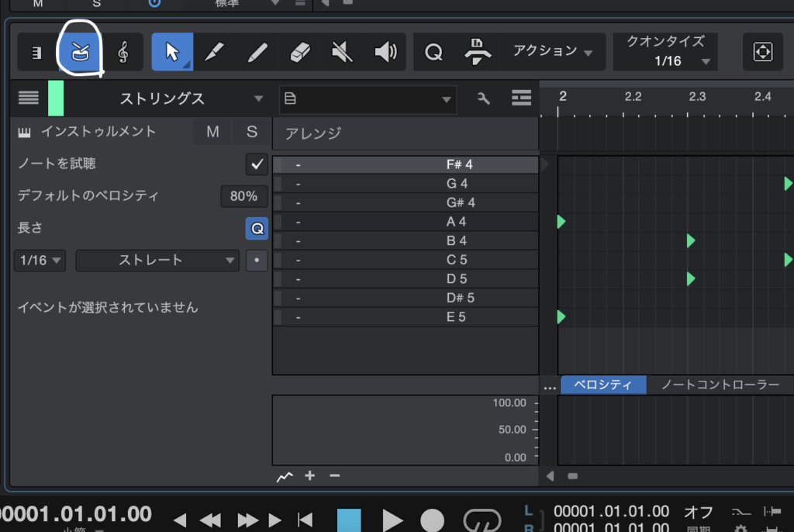Image resolution: width=794 pixels, height=532 pixels.
Task: Select the Listen speaker tool
Action: [x=385, y=53]
